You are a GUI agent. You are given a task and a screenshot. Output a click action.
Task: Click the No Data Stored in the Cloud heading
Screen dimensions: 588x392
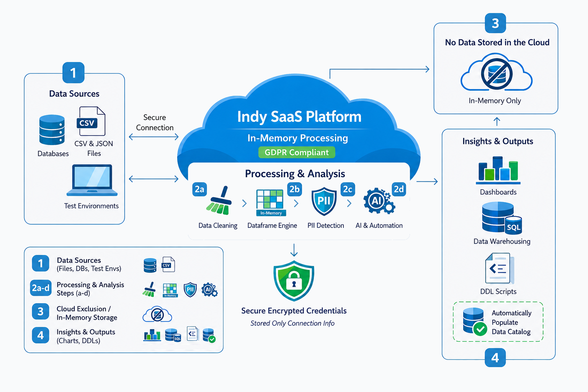click(497, 42)
